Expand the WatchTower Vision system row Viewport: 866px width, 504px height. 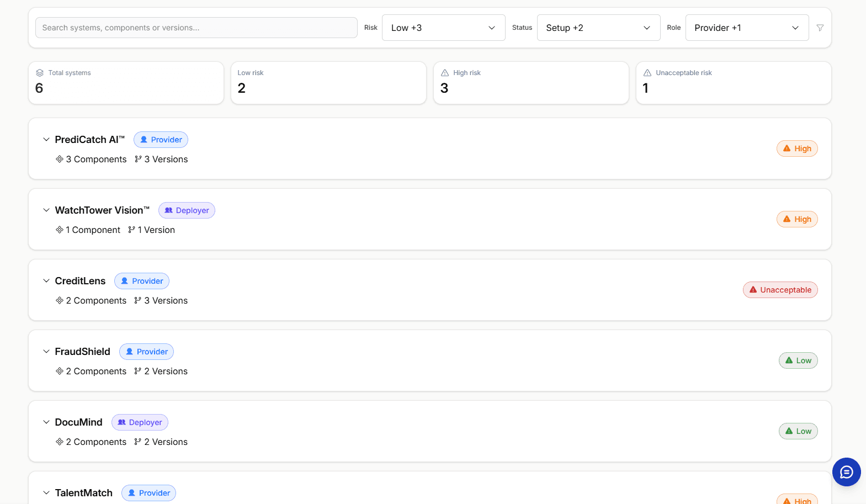tap(46, 210)
